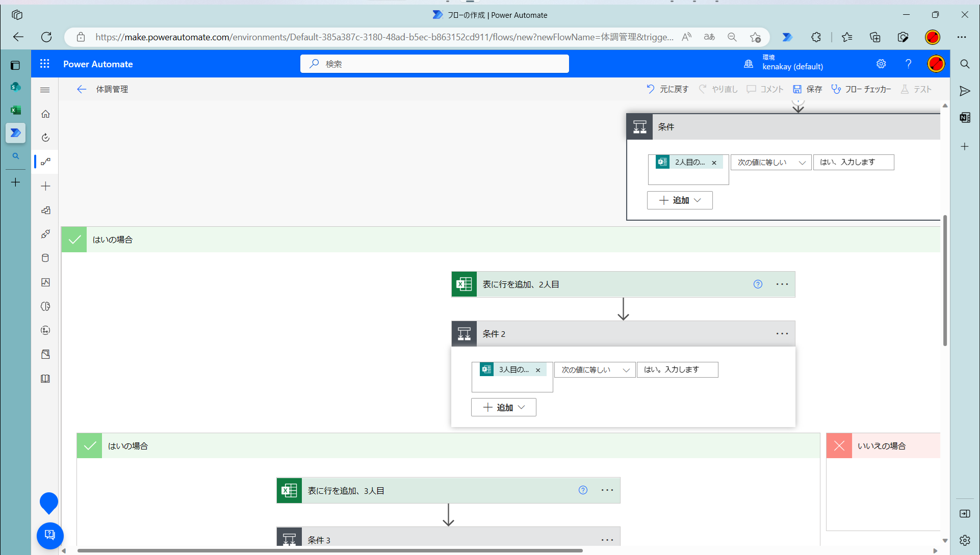This screenshot has height=555, width=980.
Task: Open the My Flows icon in the left navigation
Action: point(45,162)
